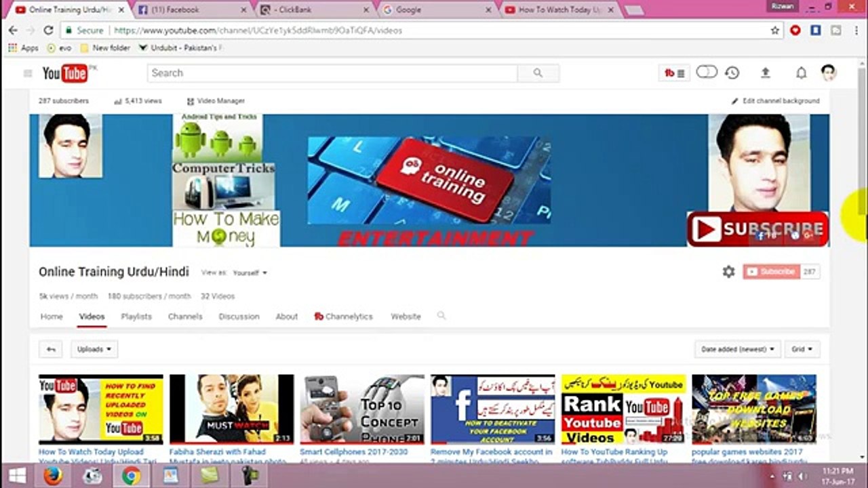This screenshot has height=488, width=868.
Task: Open the watch history clock icon
Action: point(732,73)
